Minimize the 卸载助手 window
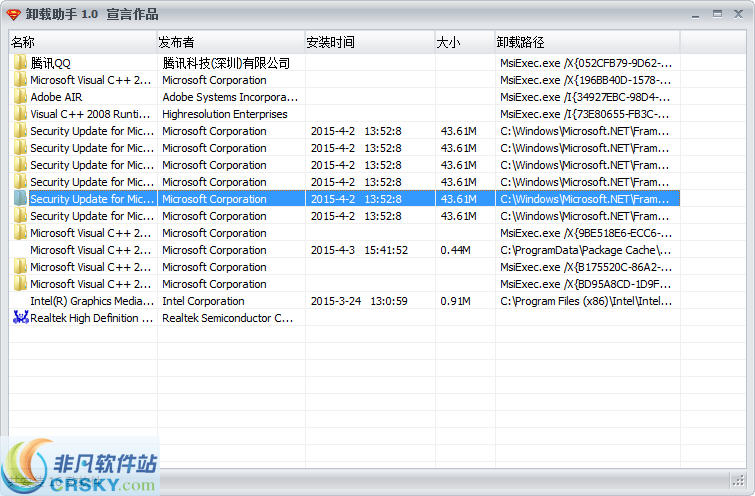The width and height of the screenshot is (755, 496). coord(695,15)
